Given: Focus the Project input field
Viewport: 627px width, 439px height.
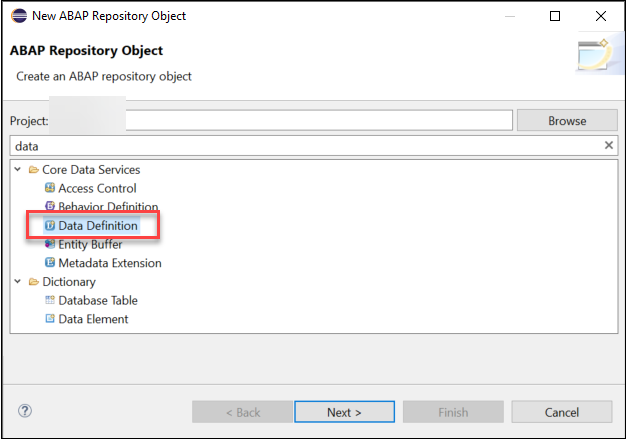Looking at the screenshot, I should [x=319, y=120].
